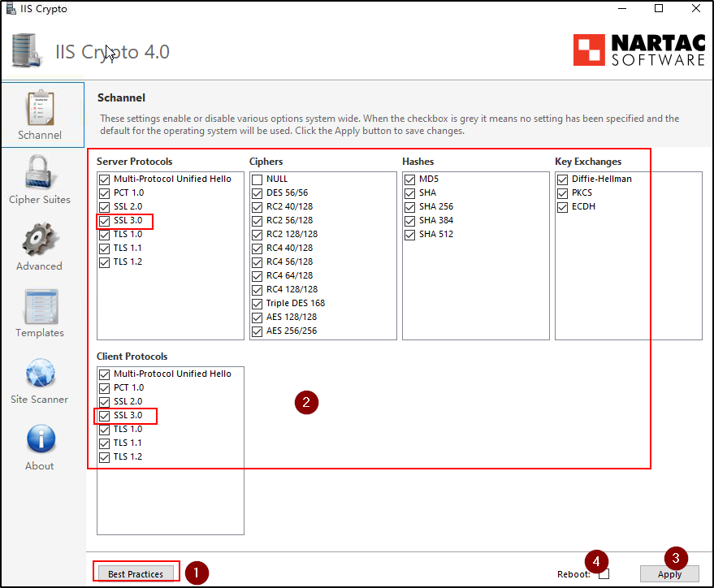714x588 pixels.
Task: Toggle Server Protocols TLS 1.2 checkbox
Action: pos(104,262)
